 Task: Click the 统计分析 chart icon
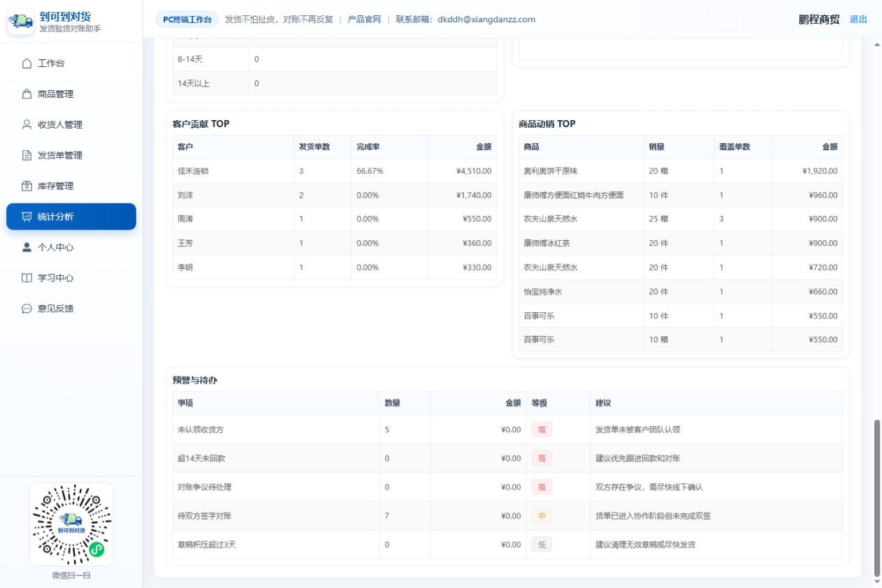click(27, 217)
